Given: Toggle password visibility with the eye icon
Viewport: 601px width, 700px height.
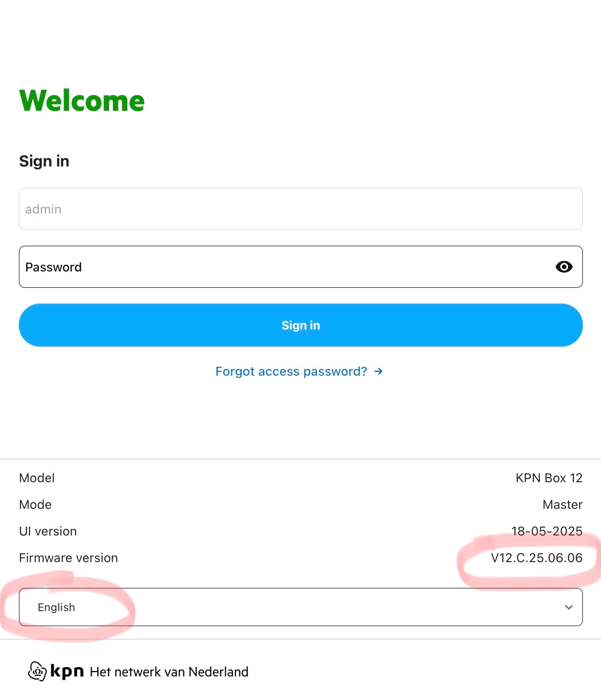Looking at the screenshot, I should click(564, 267).
